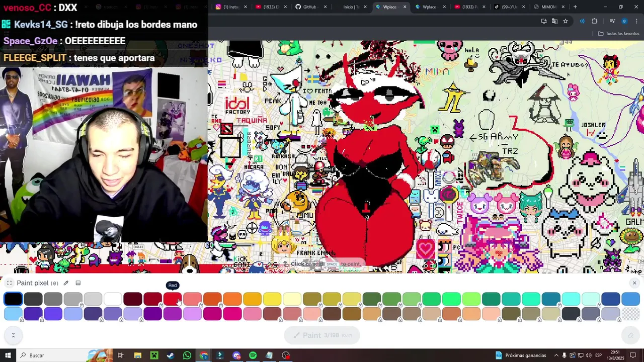Screen dimensions: 644x362
Task: Click the translate page icon
Action: pyautogui.click(x=554, y=21)
